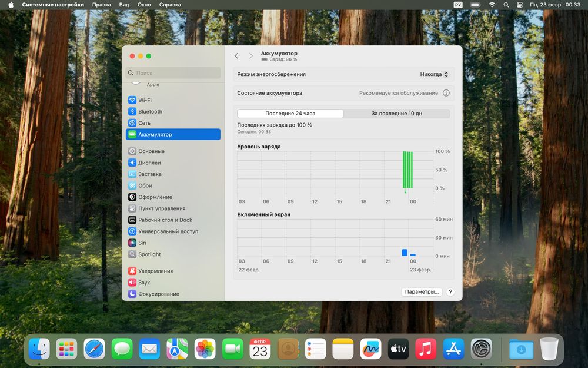Open Универсальный доступ settings pane
This screenshot has width=588, height=368.
coord(173,231)
